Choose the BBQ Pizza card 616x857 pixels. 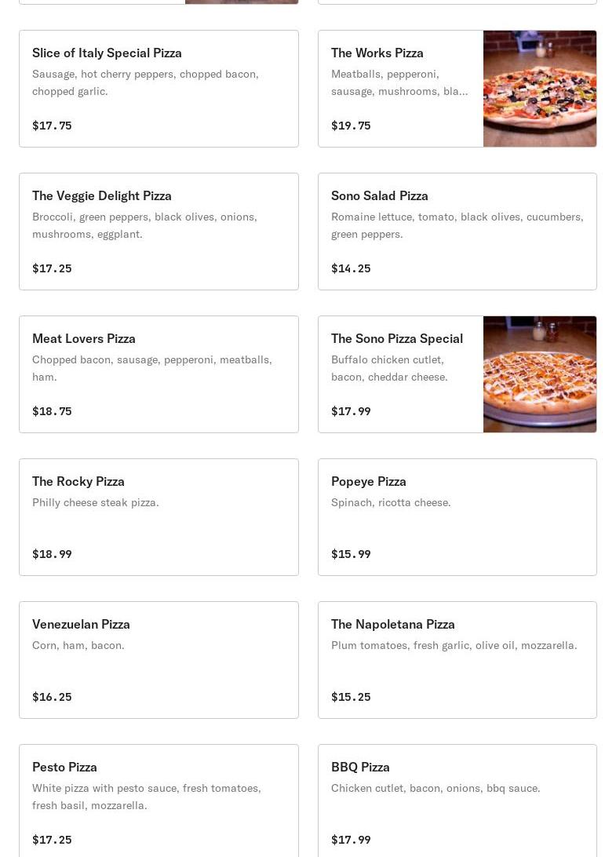(457, 800)
